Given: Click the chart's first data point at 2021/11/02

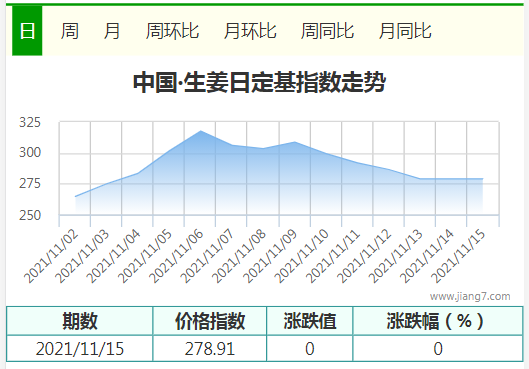Looking at the screenshot, I should tap(75, 196).
